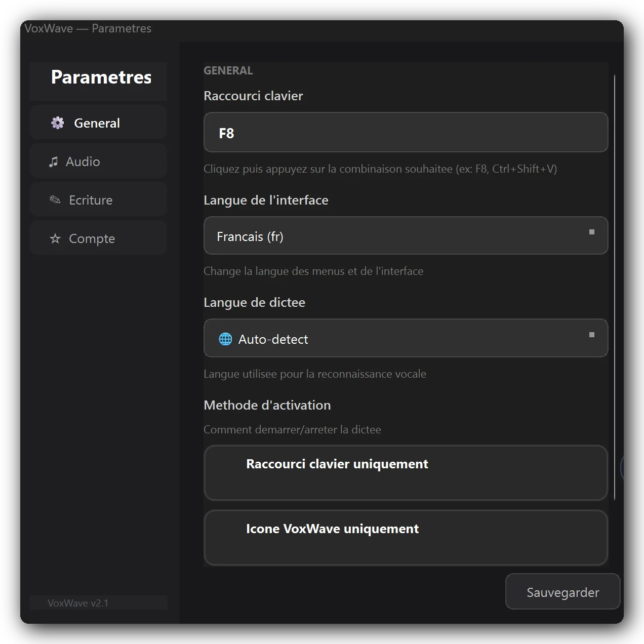644x644 pixels.
Task: Click the F8 shortcut input field
Action: [406, 133]
